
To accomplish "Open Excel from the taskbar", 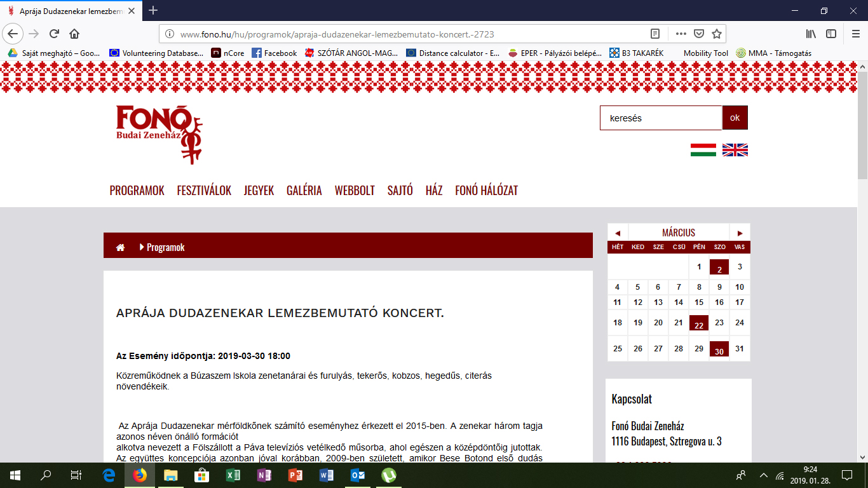I will 233,475.
